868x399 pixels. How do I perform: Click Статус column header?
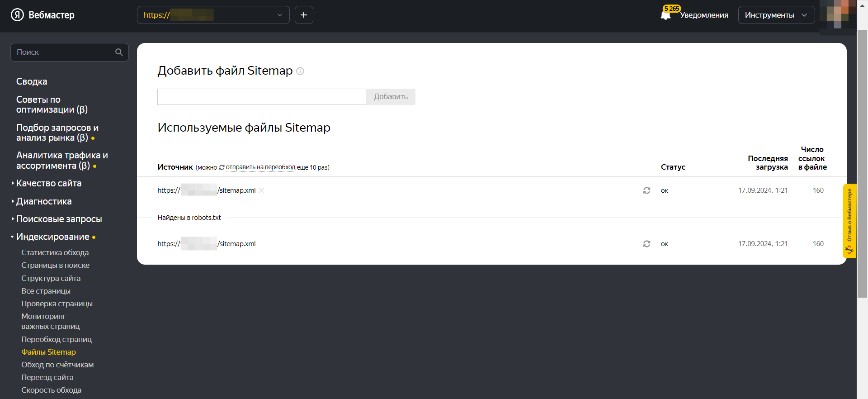point(673,167)
